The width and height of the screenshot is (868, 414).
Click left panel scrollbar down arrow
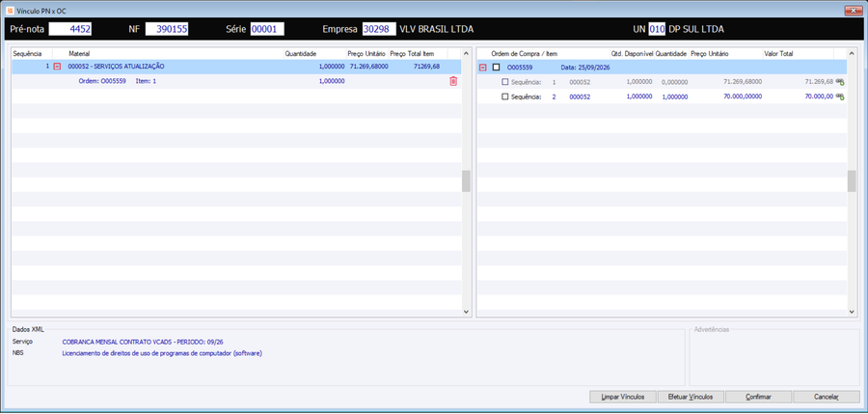466,312
